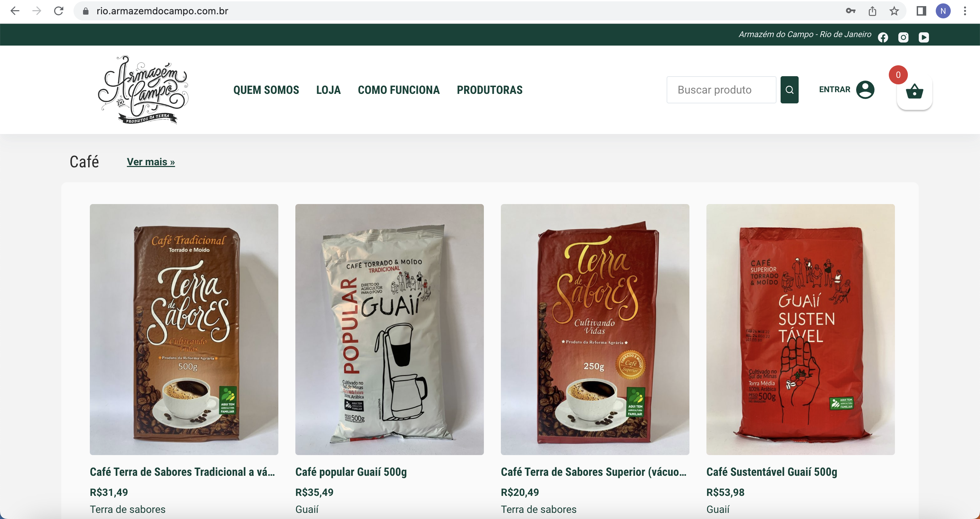Open the shopping basket cart icon
The image size is (980, 519).
pos(914,91)
